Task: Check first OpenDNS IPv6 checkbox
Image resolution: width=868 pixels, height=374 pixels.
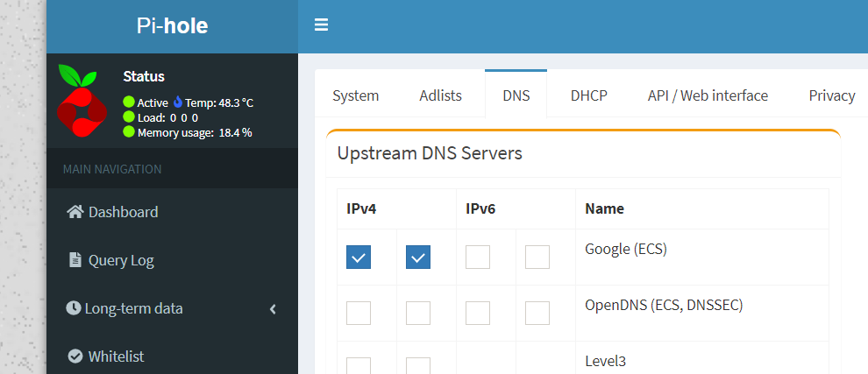Action: (478, 314)
